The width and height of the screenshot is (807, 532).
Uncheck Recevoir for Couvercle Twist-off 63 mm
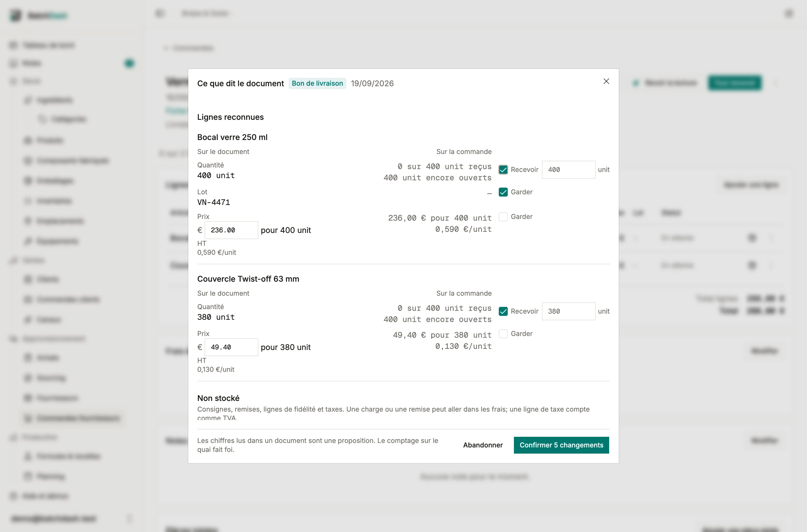(503, 311)
